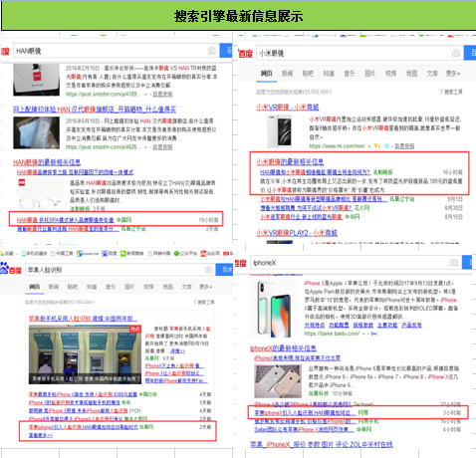Open 百度快照 link after mi.com URL
This screenshot has width=476, height=458.
pos(404,146)
